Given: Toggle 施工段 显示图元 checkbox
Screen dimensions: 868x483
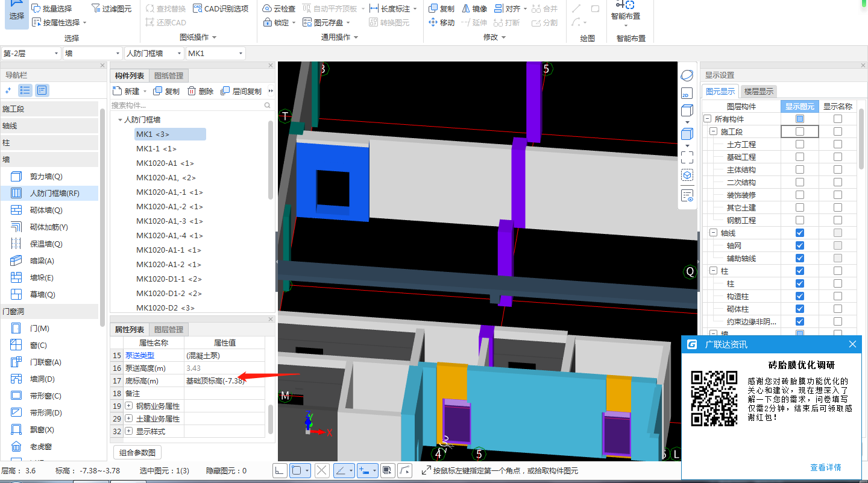Looking at the screenshot, I should point(800,131).
